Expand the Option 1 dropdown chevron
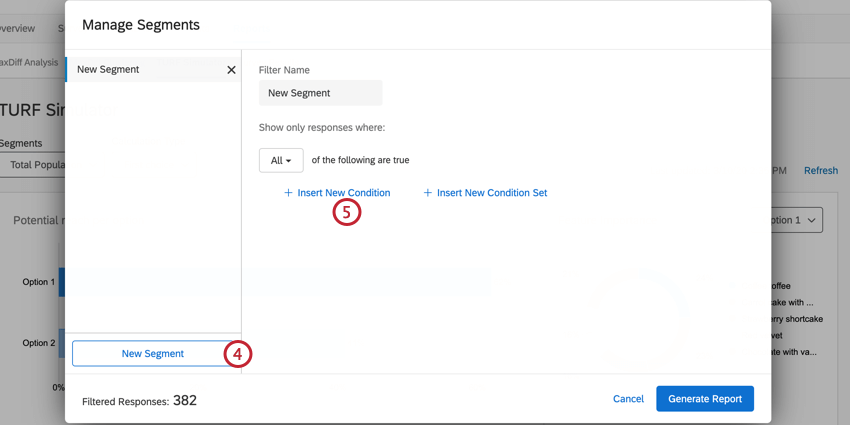 point(811,220)
